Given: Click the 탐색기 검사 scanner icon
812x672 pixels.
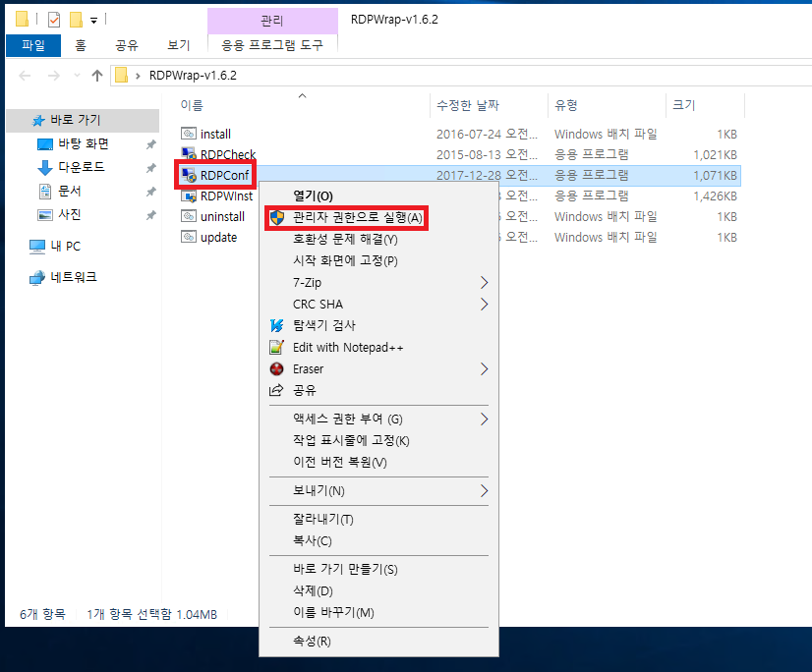Looking at the screenshot, I should point(277,325).
